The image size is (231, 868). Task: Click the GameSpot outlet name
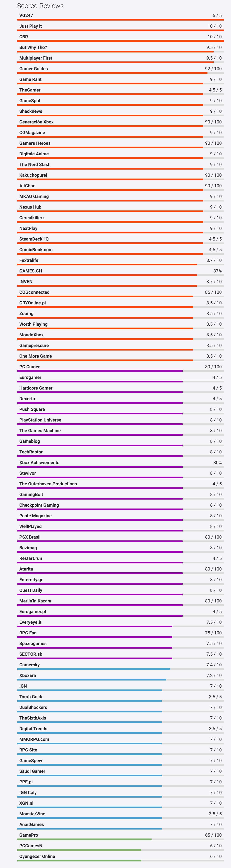point(30,101)
